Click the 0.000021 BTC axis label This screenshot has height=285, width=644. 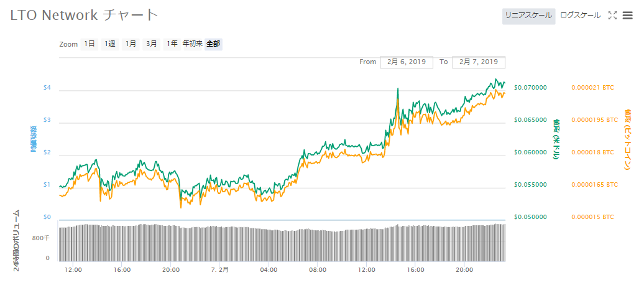pyautogui.click(x=592, y=88)
